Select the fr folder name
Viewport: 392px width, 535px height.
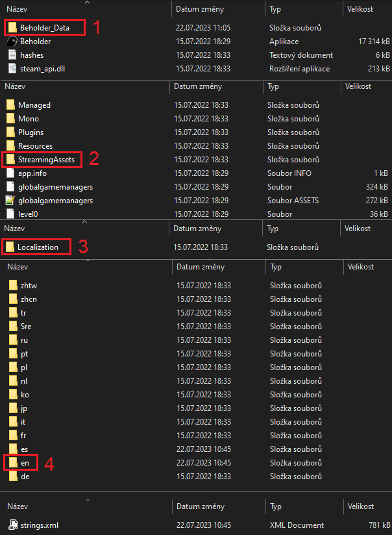point(23,436)
